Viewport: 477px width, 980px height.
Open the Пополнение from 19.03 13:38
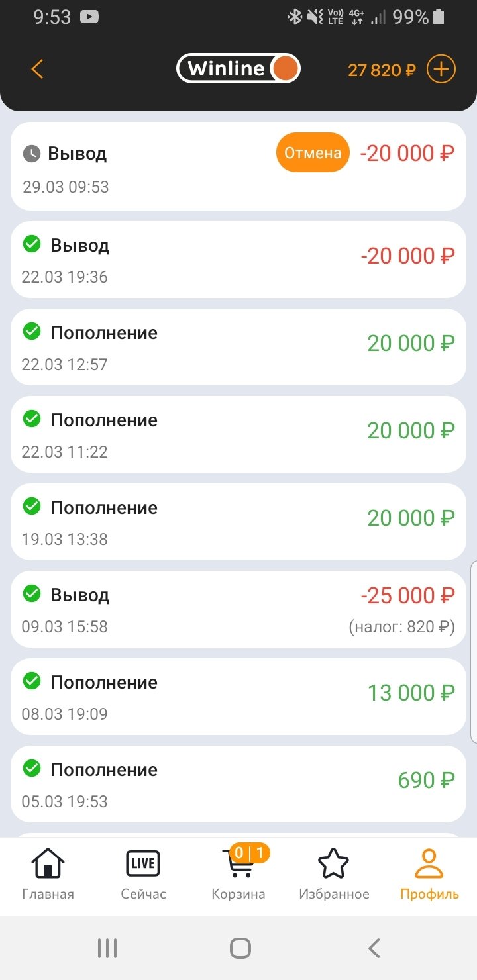(x=238, y=522)
